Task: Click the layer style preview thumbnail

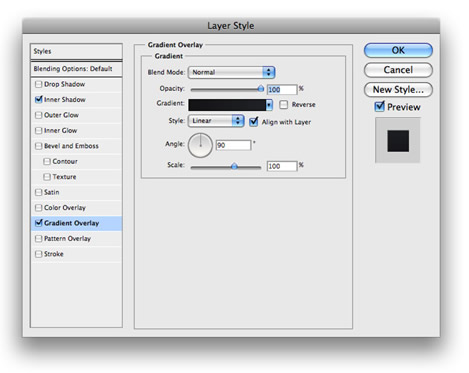Action: click(x=398, y=140)
